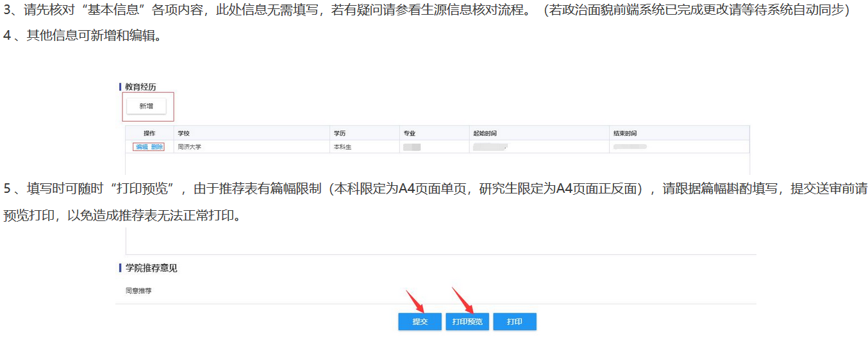Open 打印预览 using the blue button
The height and width of the screenshot is (346, 868).
point(467,322)
